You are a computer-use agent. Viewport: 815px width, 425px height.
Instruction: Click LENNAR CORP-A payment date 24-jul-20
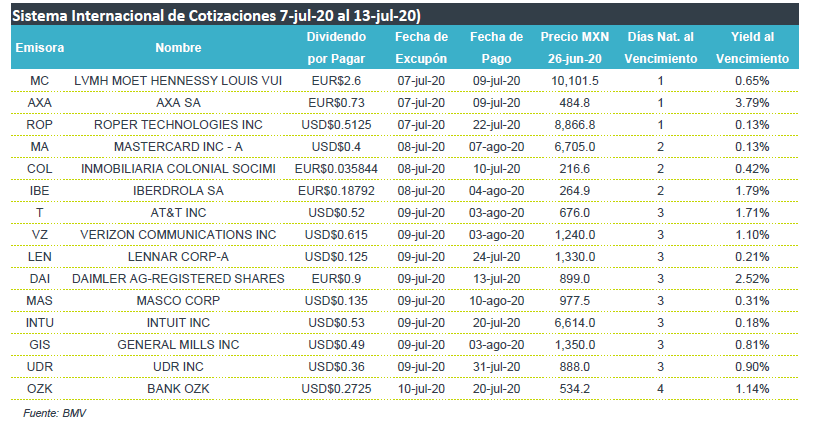[496, 257]
